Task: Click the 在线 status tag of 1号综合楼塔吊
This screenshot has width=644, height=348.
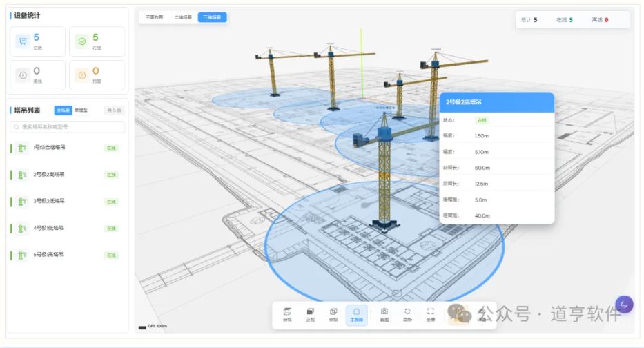Action: 111,148
